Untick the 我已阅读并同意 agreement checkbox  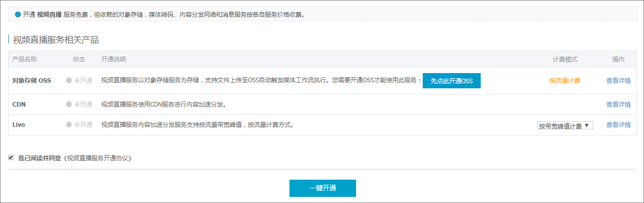tap(11, 158)
